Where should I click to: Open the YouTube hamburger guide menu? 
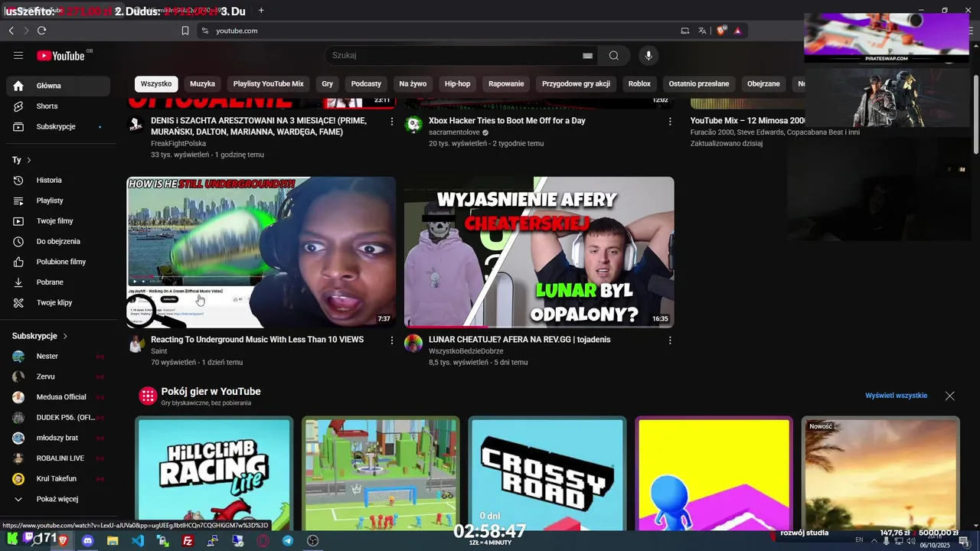click(18, 55)
